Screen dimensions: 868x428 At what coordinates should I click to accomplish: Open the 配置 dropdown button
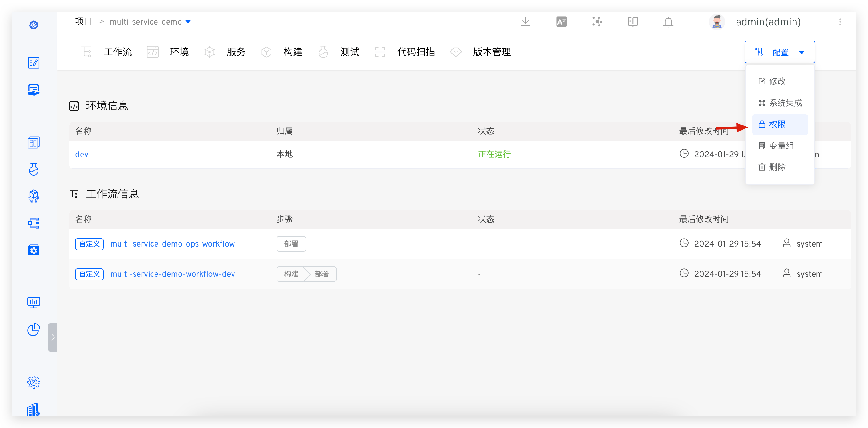(779, 52)
